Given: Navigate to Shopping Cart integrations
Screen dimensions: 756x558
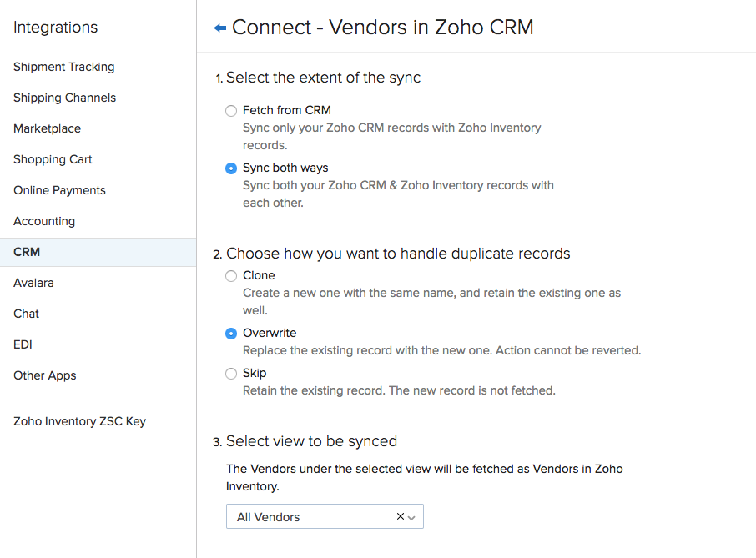Looking at the screenshot, I should pyautogui.click(x=53, y=159).
